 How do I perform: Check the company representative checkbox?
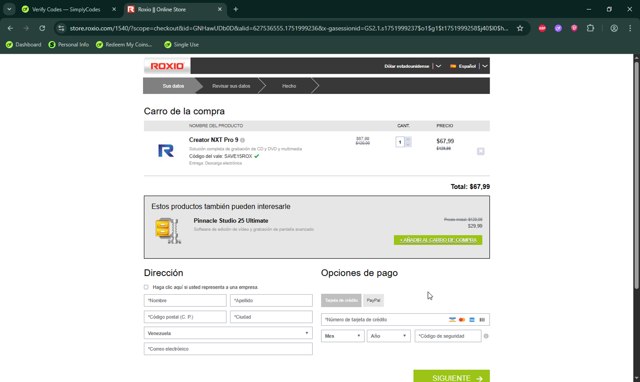146,287
